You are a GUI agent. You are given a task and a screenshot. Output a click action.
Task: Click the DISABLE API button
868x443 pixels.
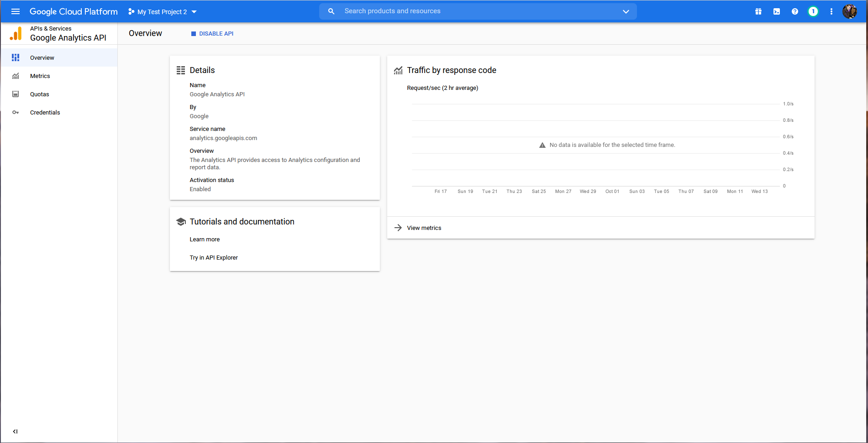click(212, 34)
